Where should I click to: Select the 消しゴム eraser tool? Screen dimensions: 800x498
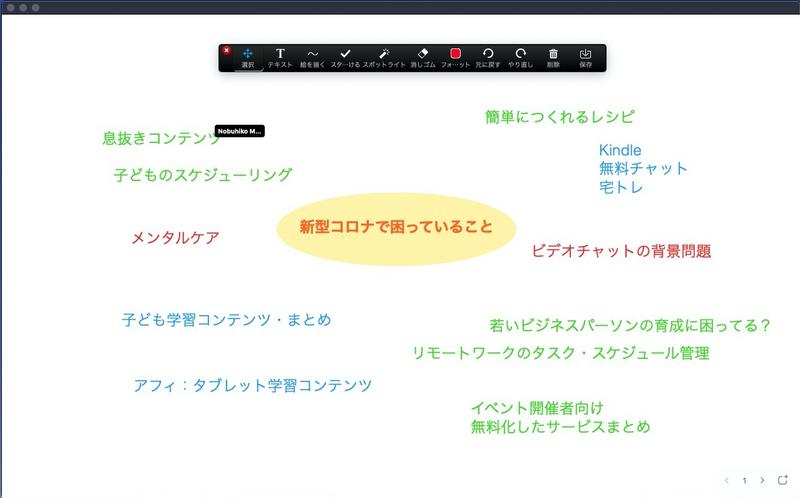[423, 58]
